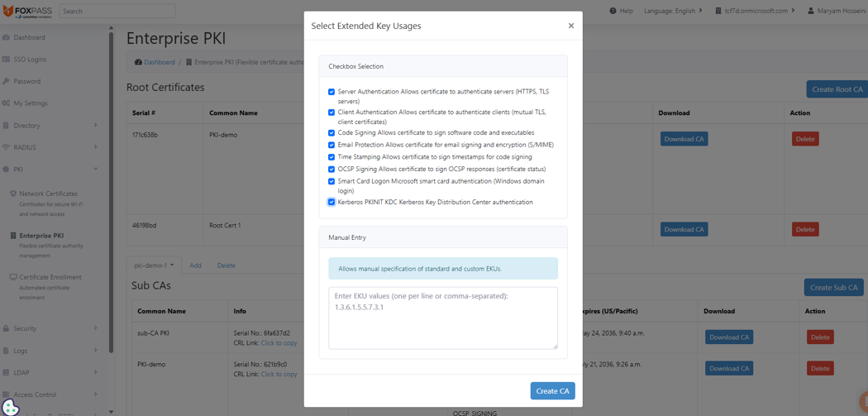Uncheck Smart Card Logon checkbox

(331, 181)
